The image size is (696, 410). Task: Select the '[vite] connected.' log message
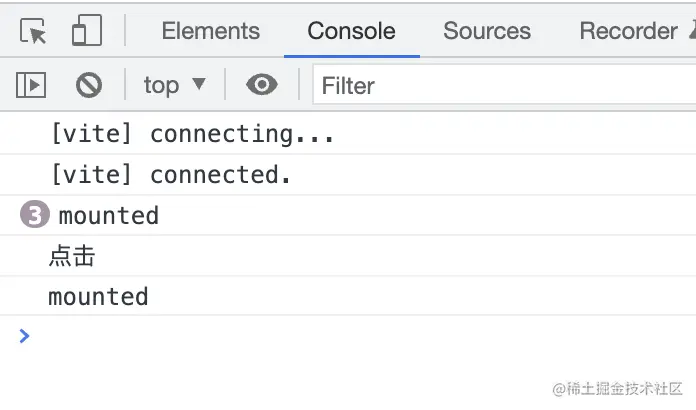point(348,175)
